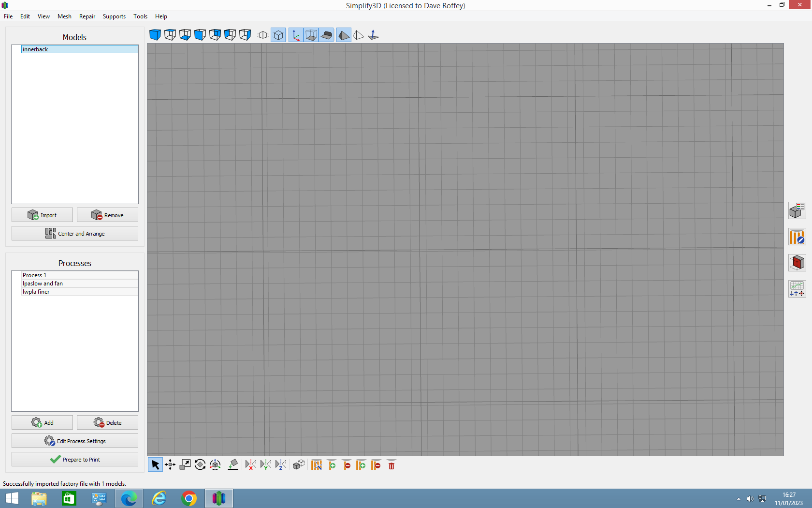Switch to bottom view cube icon
The width and height of the screenshot is (812, 508).
pos(185,35)
